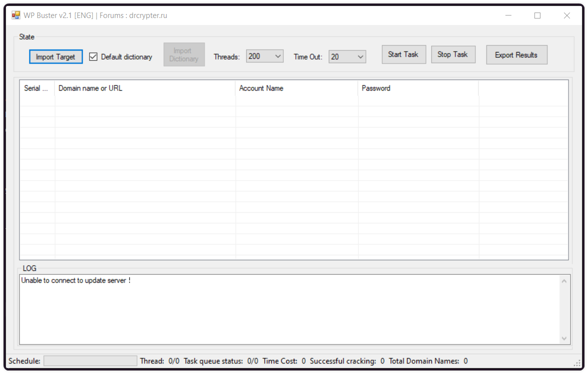Viewport: 588px width, 374px height.
Task: Click the Account Name column header
Action: pyautogui.click(x=296, y=88)
